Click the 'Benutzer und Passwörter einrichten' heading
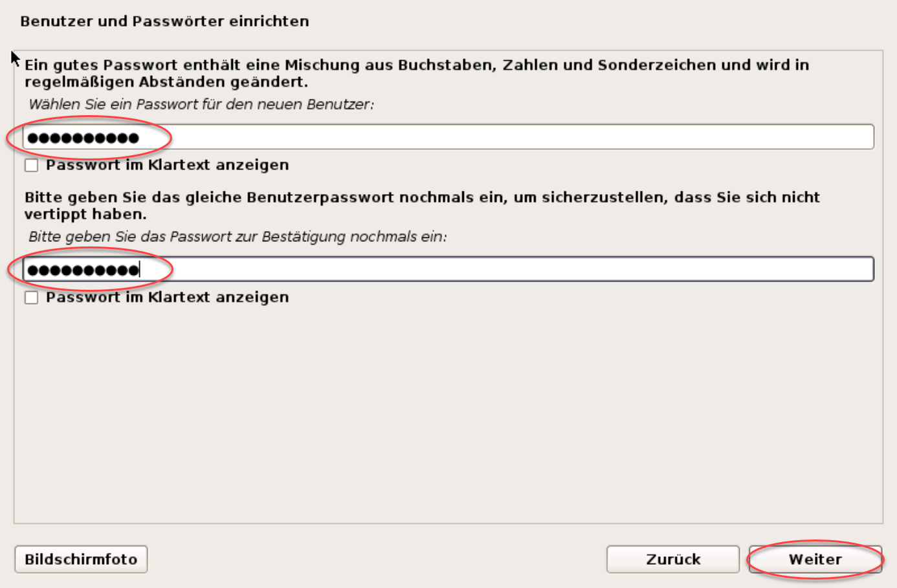The width and height of the screenshot is (897, 588). point(164,21)
